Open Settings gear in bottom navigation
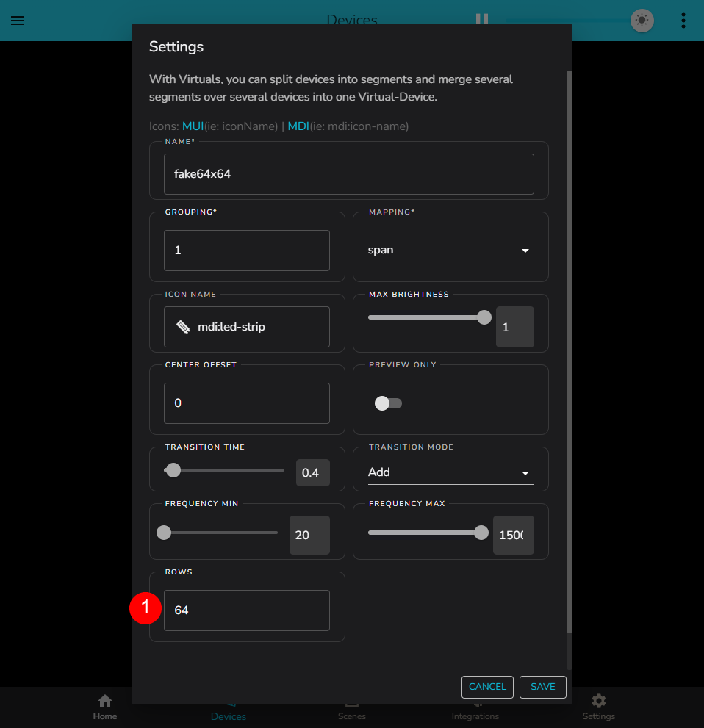This screenshot has height=728, width=704. tap(599, 707)
